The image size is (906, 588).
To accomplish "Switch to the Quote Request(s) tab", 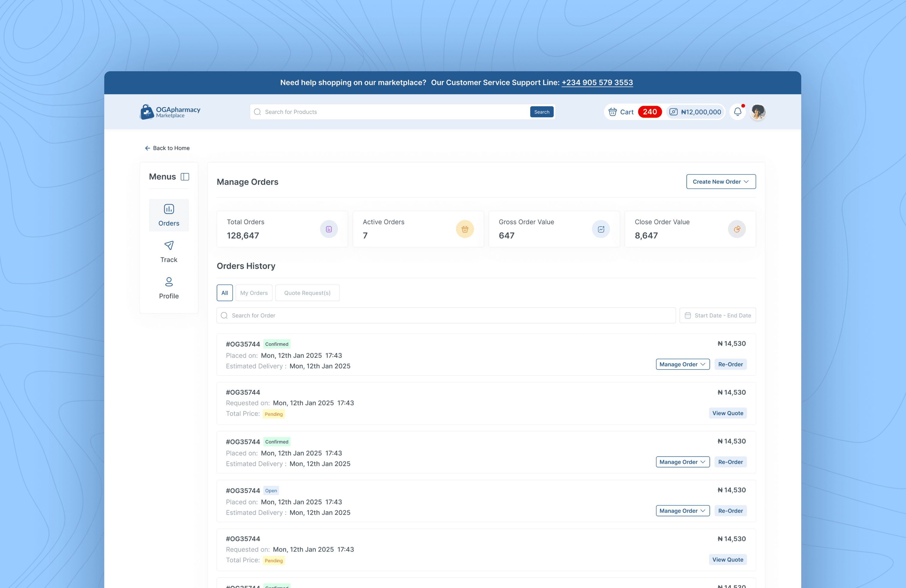I will pyautogui.click(x=307, y=293).
